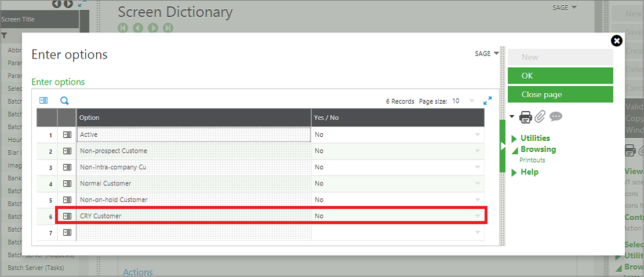644x277 pixels.
Task: Click the Non-on-hold Customer option cell
Action: pos(194,200)
